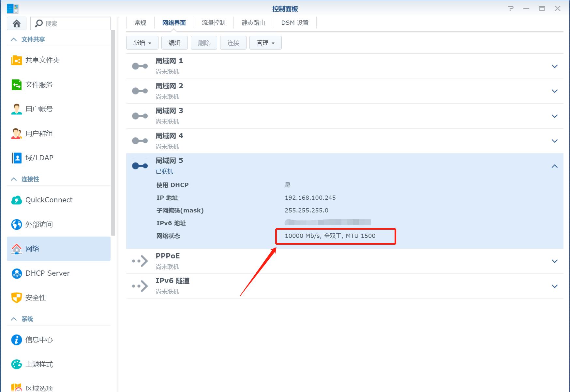Image resolution: width=570 pixels, height=392 pixels.
Task: Open 外部访问 settings
Action: coord(38,224)
